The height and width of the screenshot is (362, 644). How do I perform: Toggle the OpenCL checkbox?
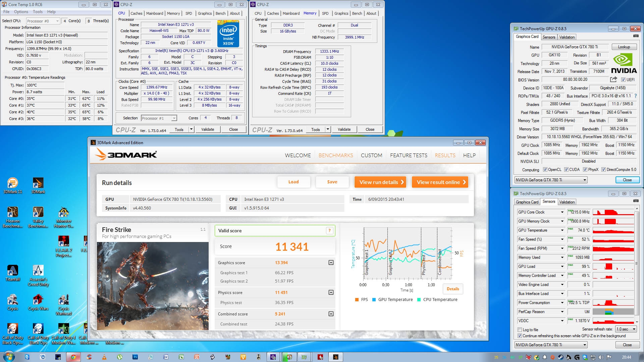545,170
